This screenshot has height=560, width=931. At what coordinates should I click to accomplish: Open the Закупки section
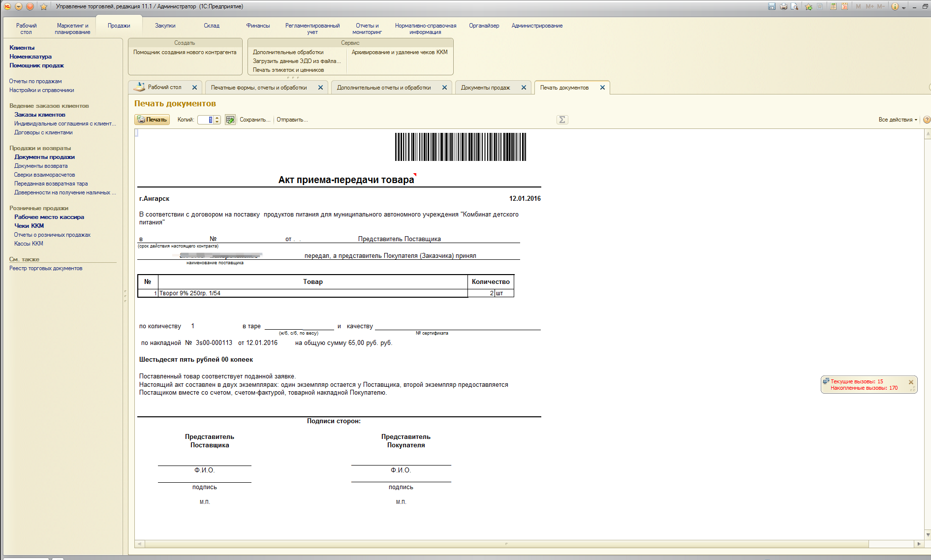(x=165, y=26)
